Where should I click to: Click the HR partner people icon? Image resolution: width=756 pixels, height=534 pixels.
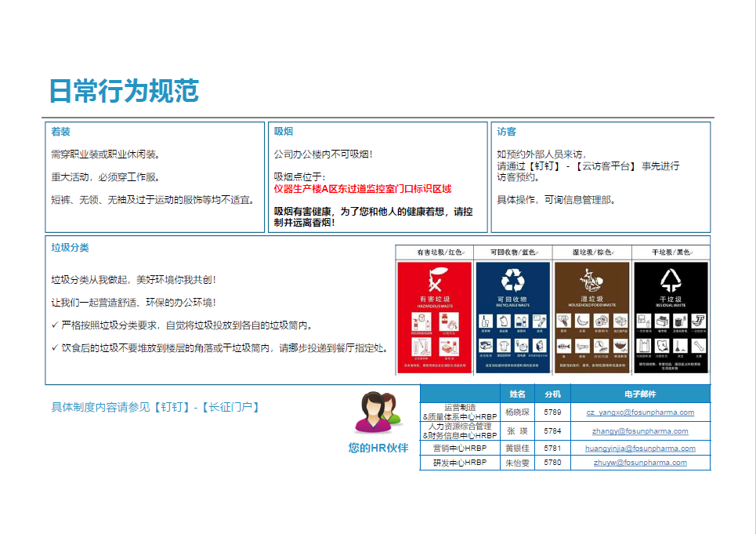click(x=378, y=413)
